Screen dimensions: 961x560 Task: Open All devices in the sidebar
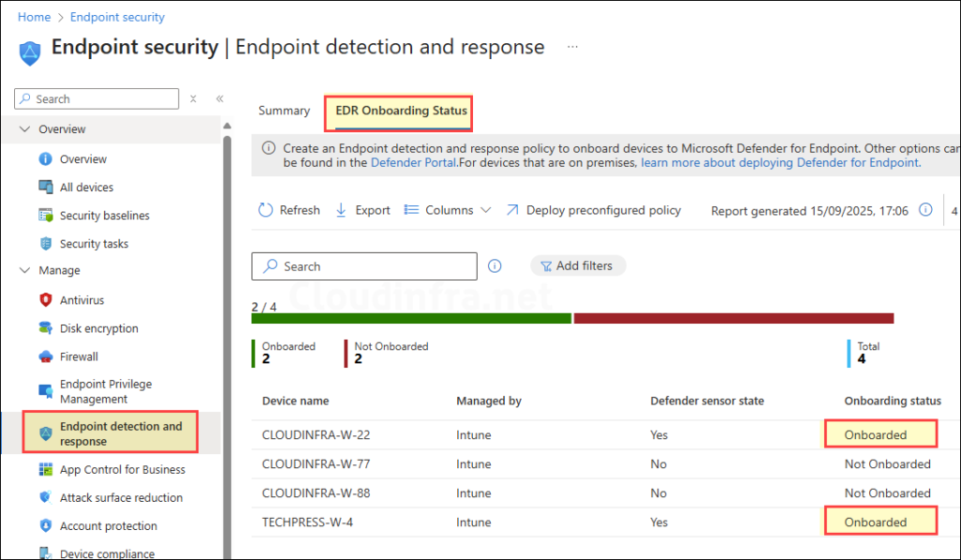click(86, 187)
